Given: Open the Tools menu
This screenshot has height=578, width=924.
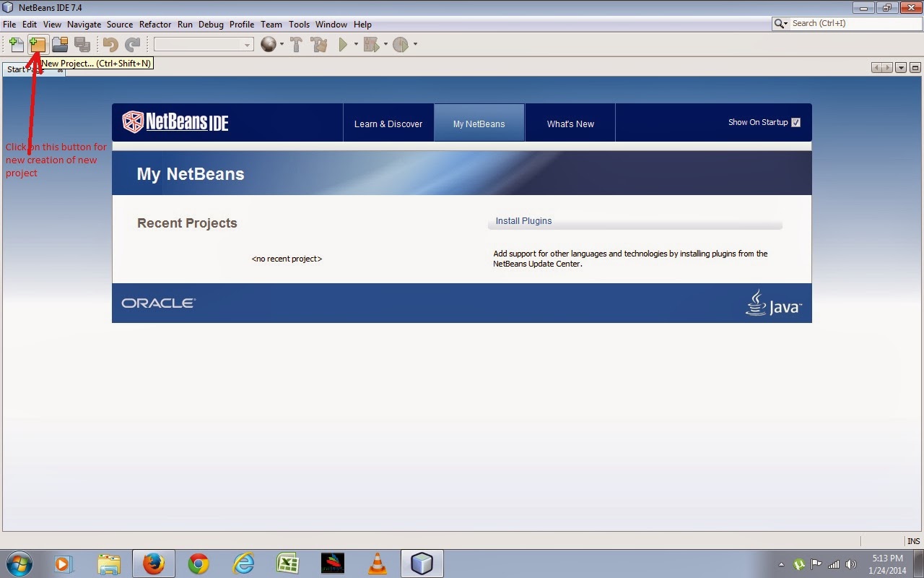Looking at the screenshot, I should pyautogui.click(x=299, y=24).
